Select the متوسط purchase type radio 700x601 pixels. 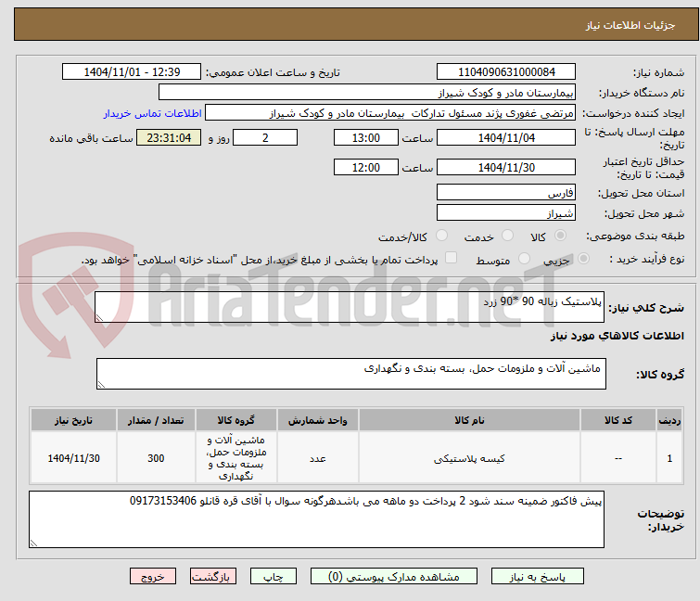pos(524,259)
